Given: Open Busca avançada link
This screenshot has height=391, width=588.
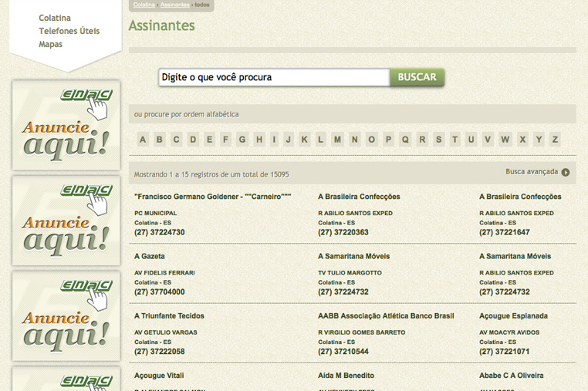Looking at the screenshot, I should coord(531,172).
